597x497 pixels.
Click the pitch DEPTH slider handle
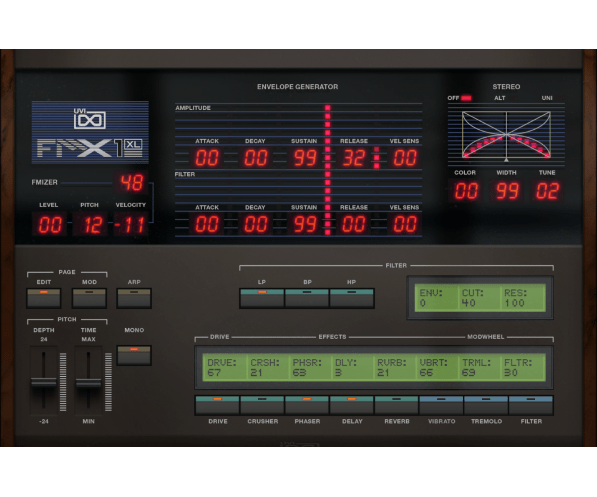tap(43, 382)
